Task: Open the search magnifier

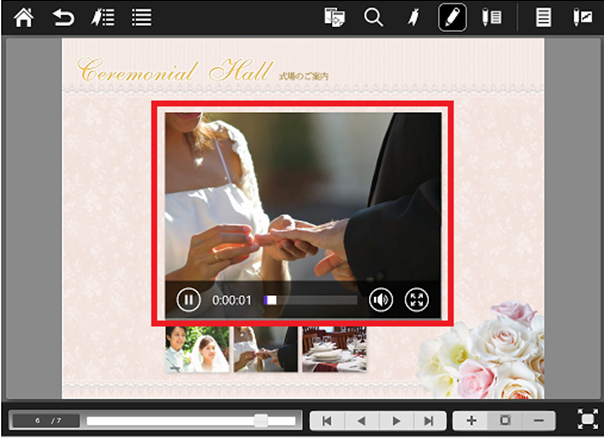Action: click(x=374, y=17)
